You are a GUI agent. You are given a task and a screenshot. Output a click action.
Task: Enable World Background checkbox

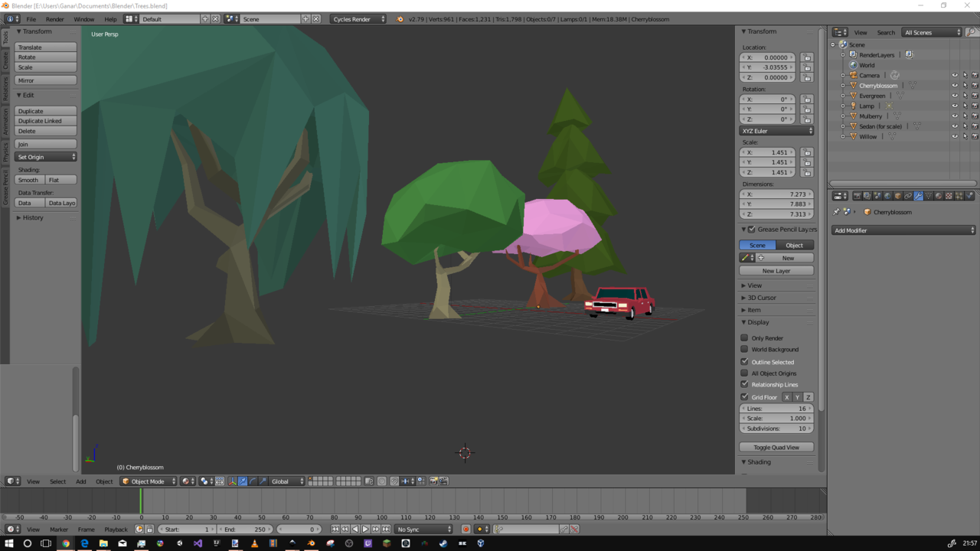click(x=744, y=349)
